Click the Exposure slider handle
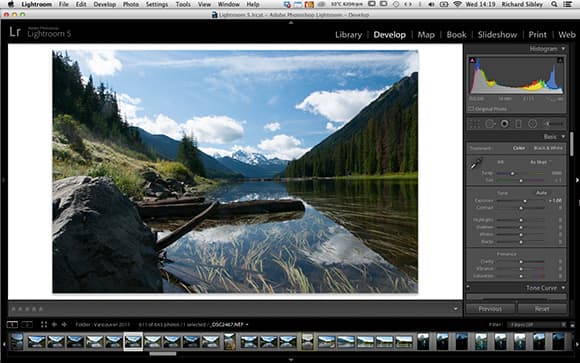The width and height of the screenshot is (580, 363). [525, 201]
